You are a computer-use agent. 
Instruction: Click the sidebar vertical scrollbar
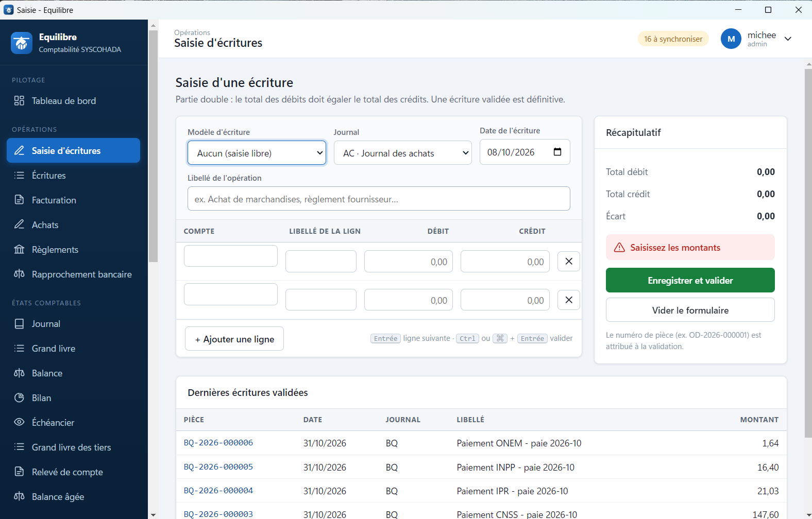pyautogui.click(x=153, y=147)
